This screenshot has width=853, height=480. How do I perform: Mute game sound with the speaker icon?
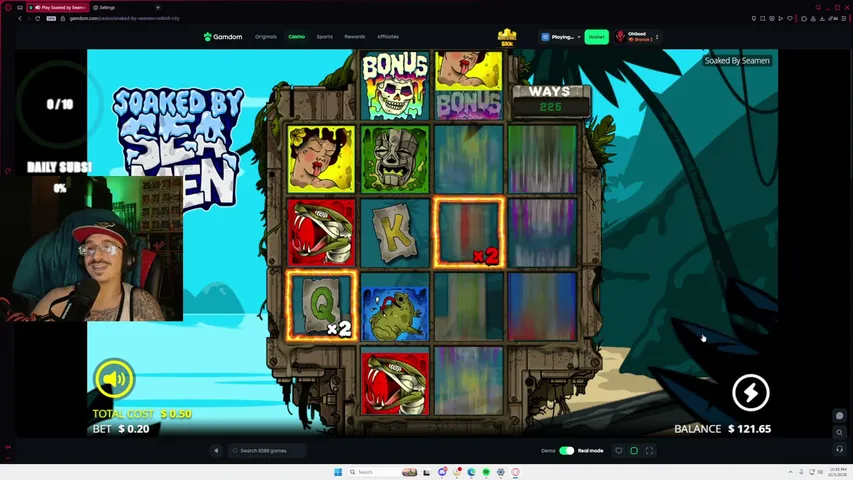(114, 378)
